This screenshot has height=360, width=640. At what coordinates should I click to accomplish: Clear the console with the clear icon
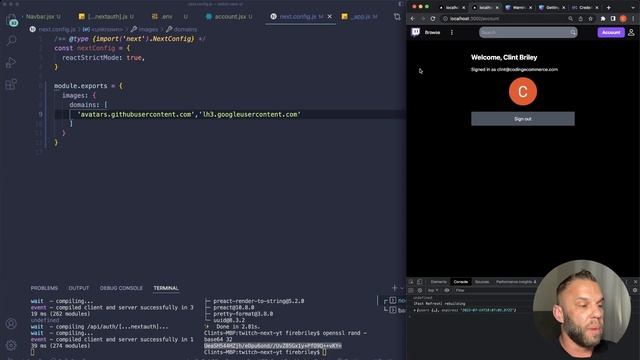click(x=420, y=290)
